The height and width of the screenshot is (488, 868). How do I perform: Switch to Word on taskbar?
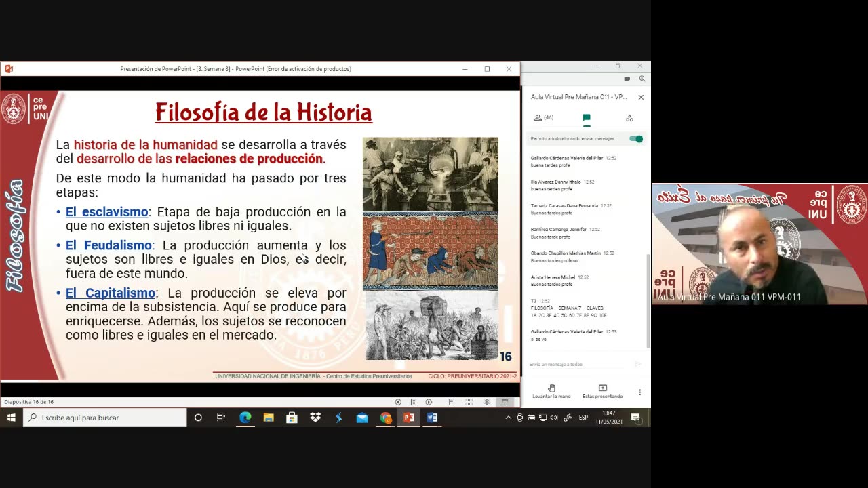coord(432,418)
